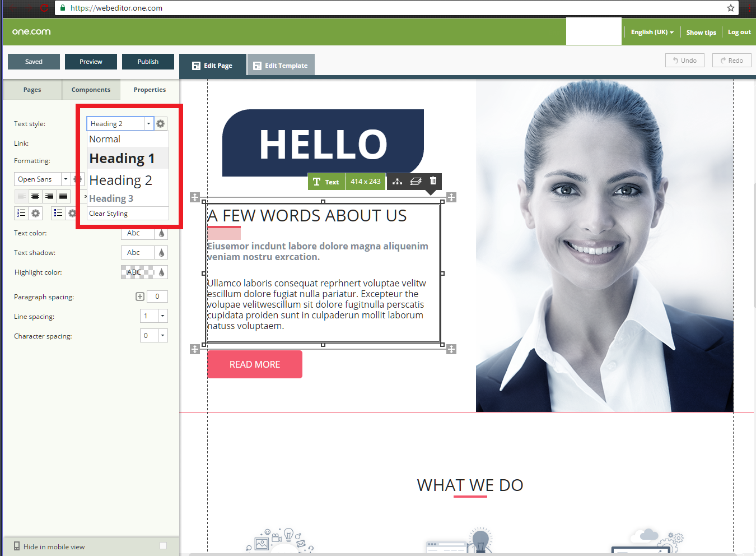This screenshot has width=756, height=556.
Task: Tick the Hide in mobile view checkbox
Action: pyautogui.click(x=163, y=545)
